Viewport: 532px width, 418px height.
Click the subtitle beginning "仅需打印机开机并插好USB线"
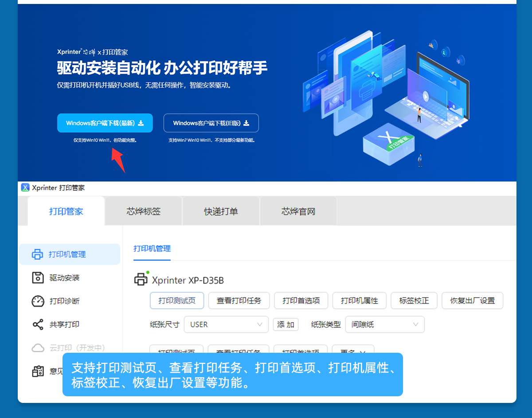click(x=144, y=85)
